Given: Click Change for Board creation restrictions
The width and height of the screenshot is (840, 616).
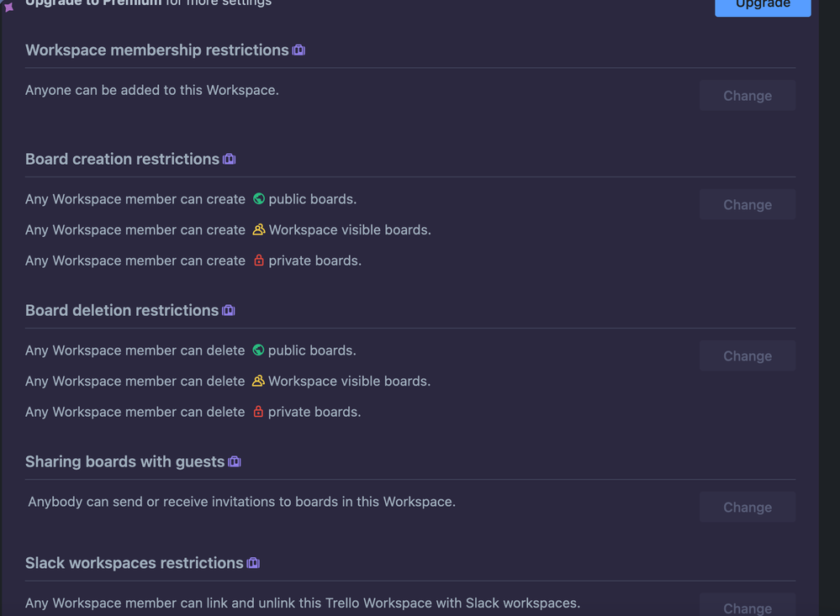Looking at the screenshot, I should pos(747,204).
